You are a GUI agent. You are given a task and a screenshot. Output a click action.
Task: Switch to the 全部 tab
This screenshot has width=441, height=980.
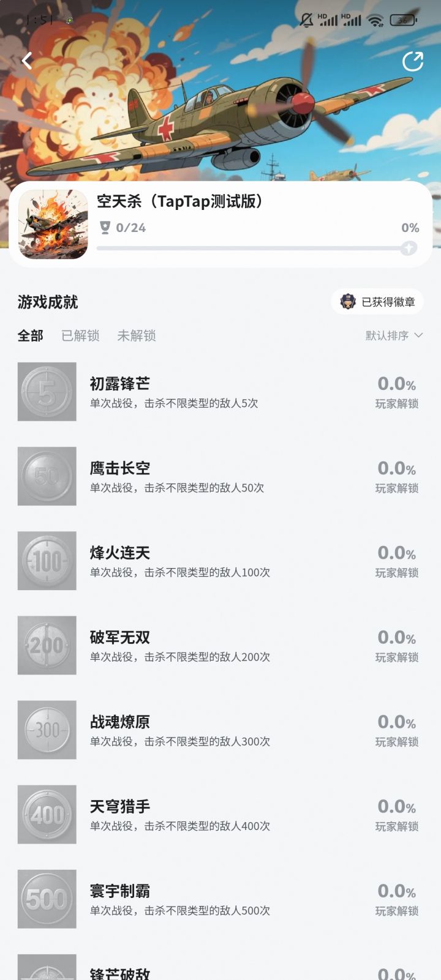(31, 335)
